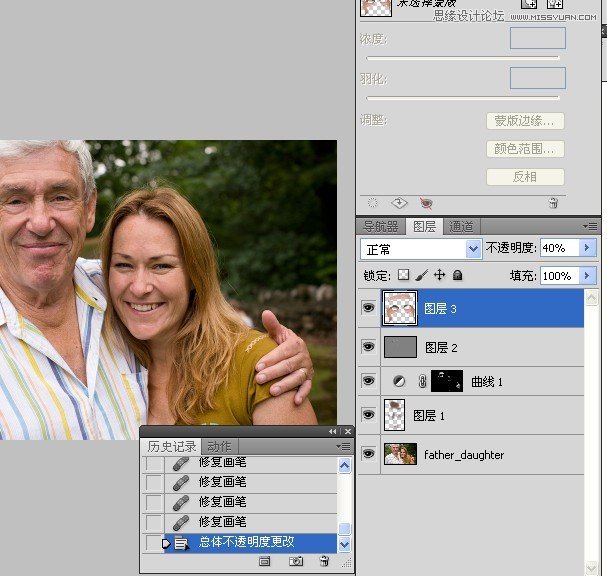Create new snapshot camera icon

[296, 561]
